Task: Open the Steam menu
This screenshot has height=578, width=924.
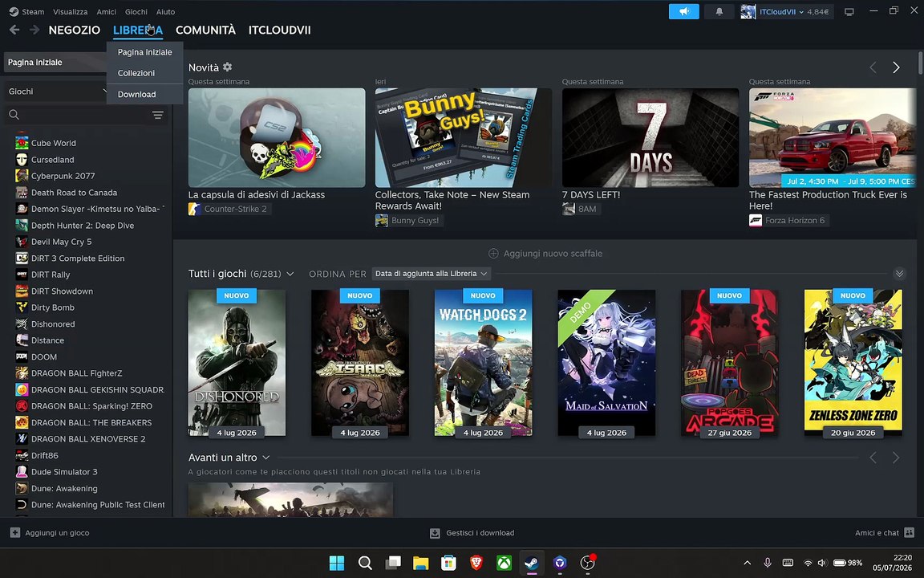Action: pos(33,11)
